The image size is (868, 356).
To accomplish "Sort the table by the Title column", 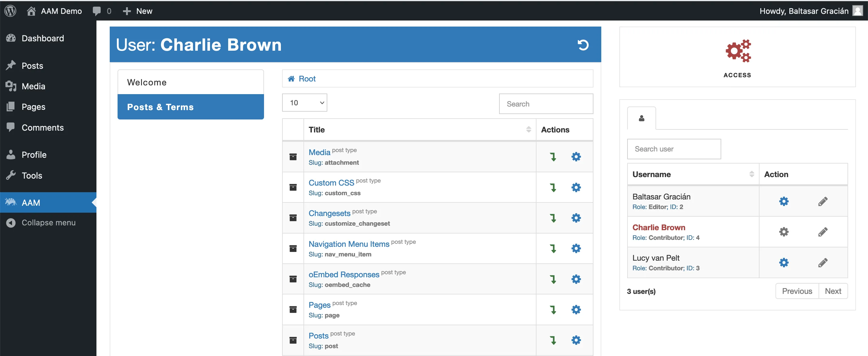I will tap(420, 129).
